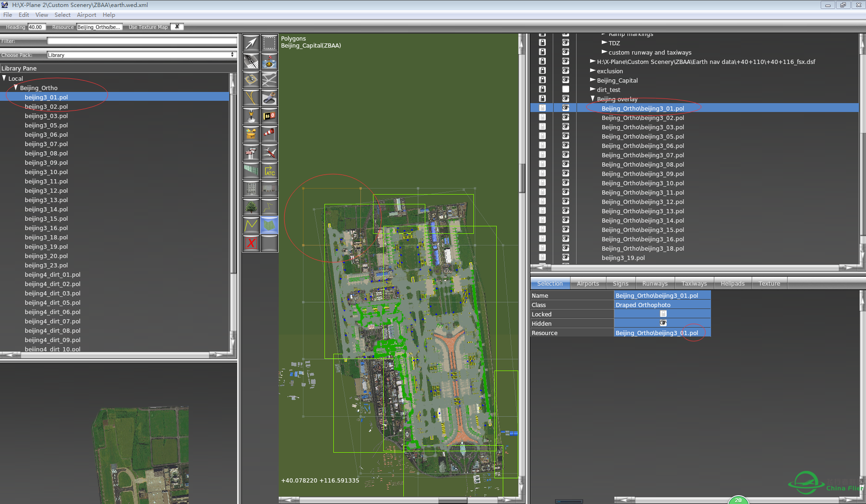Select the Taxiway pavement tool
The height and width of the screenshot is (504, 866).
click(x=269, y=79)
